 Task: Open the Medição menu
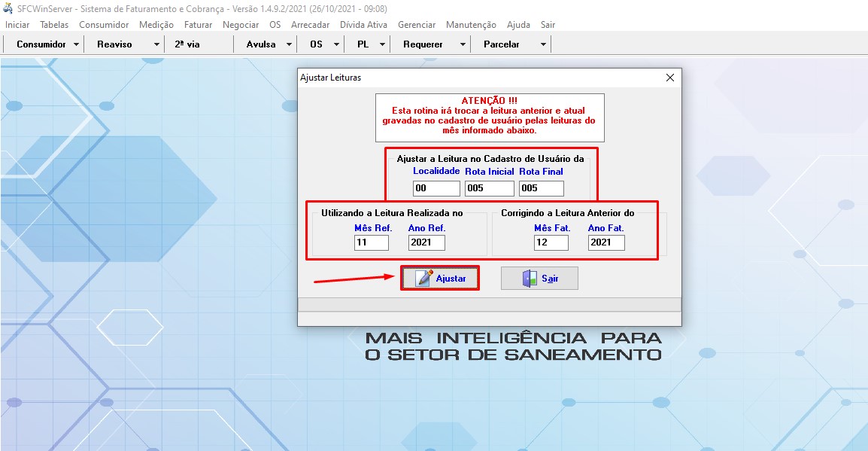156,25
